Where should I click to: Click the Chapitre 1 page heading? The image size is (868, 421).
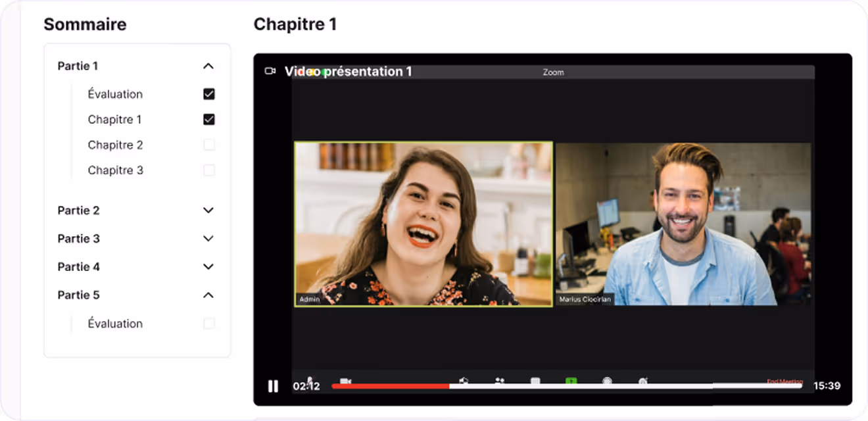pyautogui.click(x=295, y=24)
